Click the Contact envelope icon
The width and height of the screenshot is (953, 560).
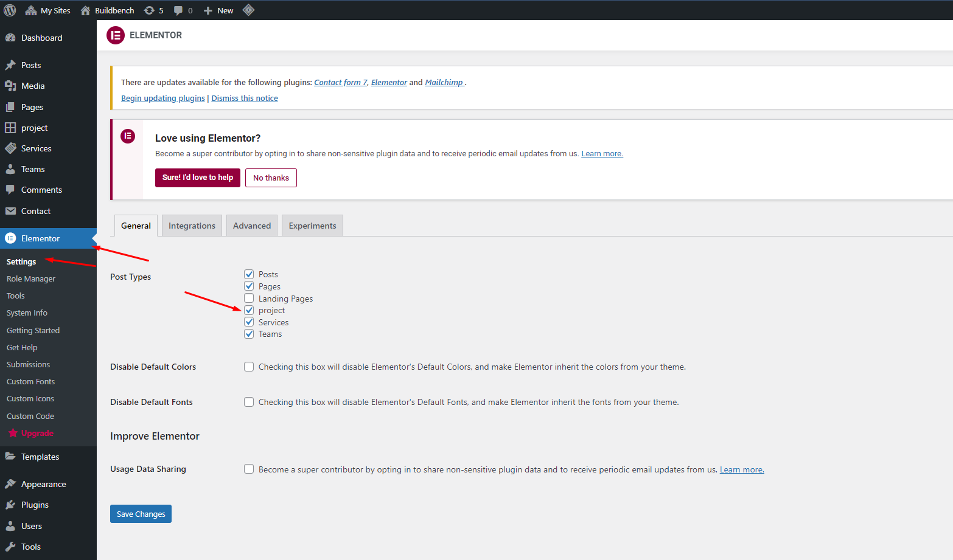10,211
